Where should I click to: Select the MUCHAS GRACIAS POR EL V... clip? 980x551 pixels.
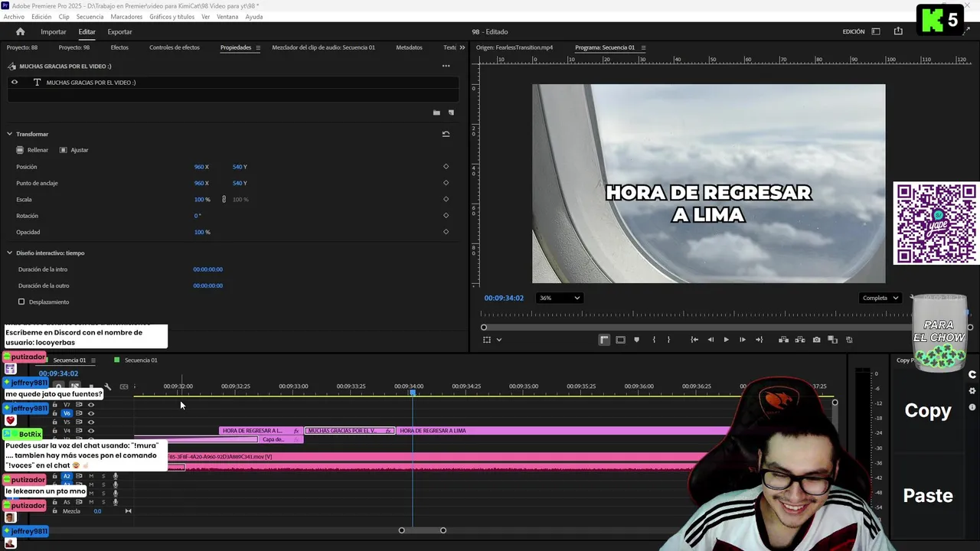[350, 431]
